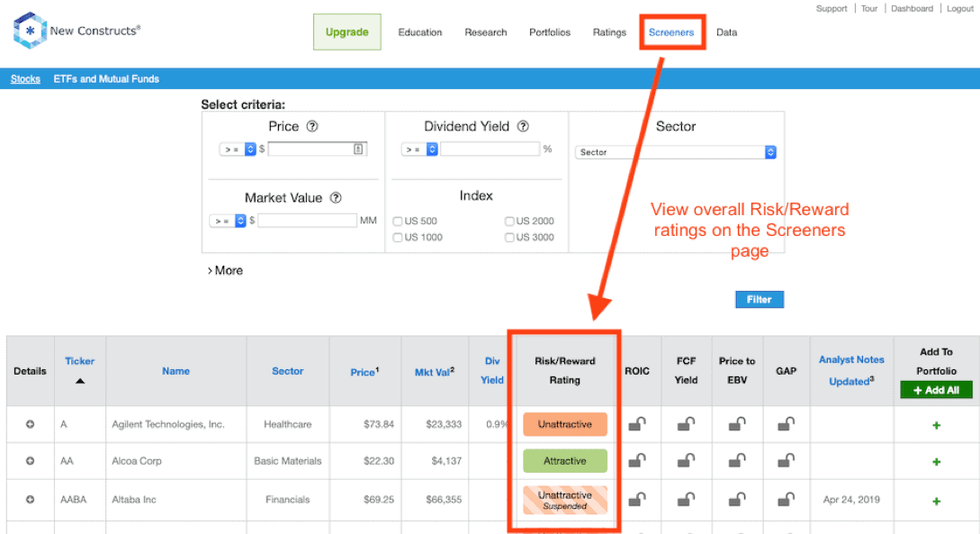Open Price comparison operator dropdown
Image resolution: width=980 pixels, height=534 pixels.
click(238, 149)
